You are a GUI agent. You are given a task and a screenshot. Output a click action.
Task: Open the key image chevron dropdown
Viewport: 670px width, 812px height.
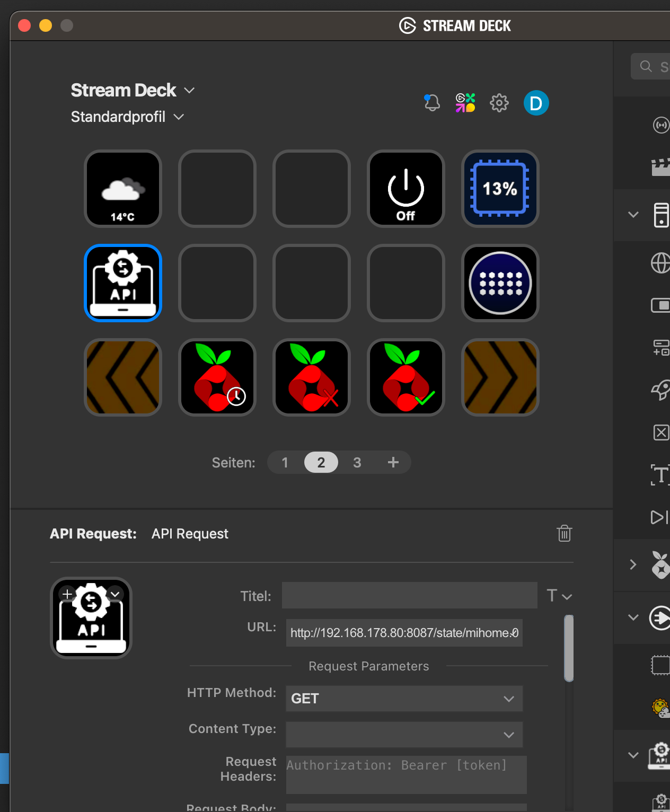point(115,594)
